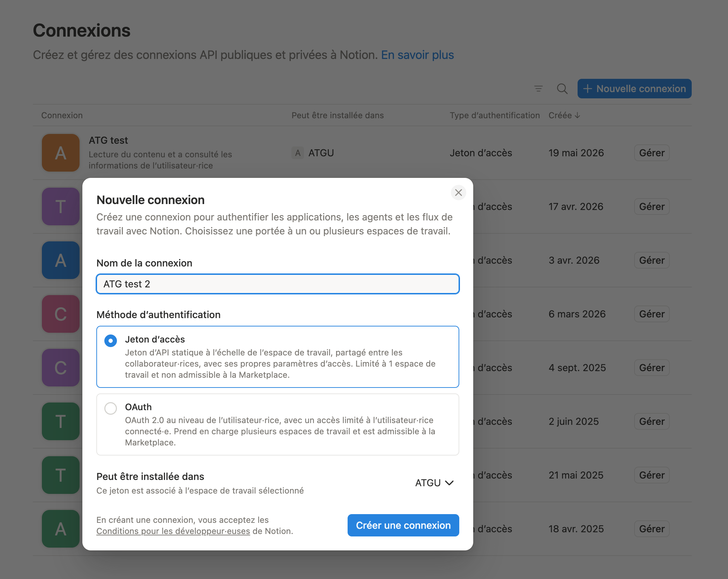Click the pink C avatar in the 6 mars 2026 row

[61, 314]
